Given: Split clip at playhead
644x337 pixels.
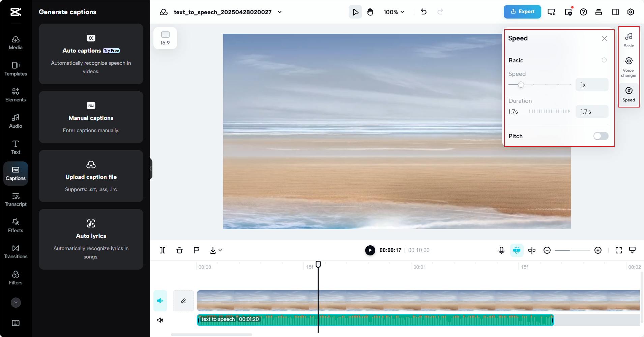Looking at the screenshot, I should click(163, 250).
